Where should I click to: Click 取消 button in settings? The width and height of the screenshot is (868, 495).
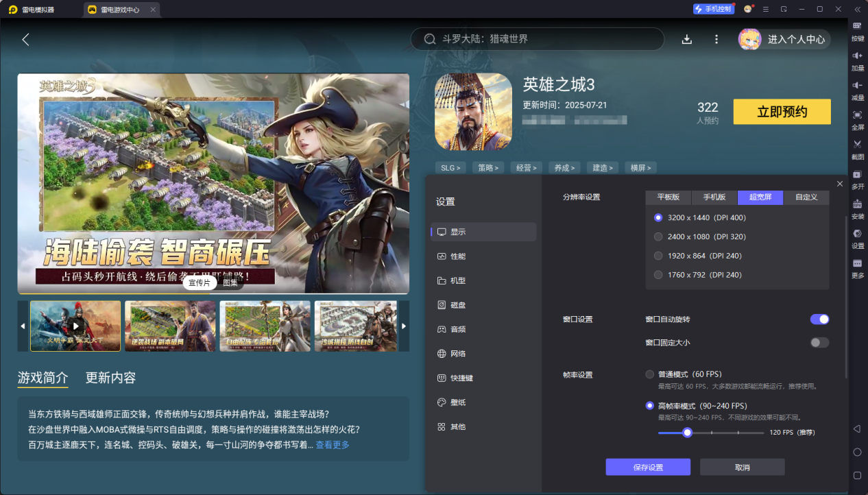[x=742, y=467]
